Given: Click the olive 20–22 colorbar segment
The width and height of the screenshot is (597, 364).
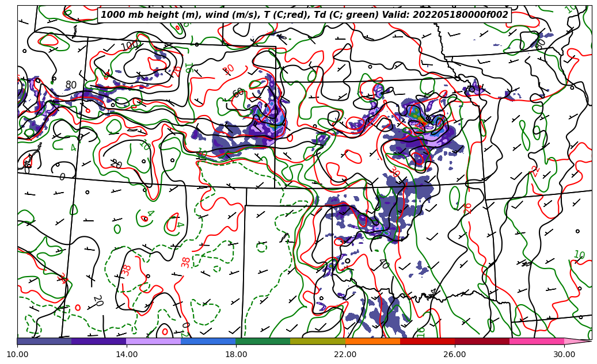Looking at the screenshot, I should tap(317, 341).
